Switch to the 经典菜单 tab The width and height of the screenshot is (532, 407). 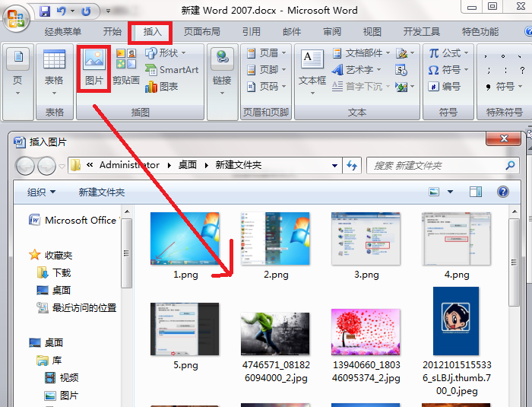click(x=63, y=32)
